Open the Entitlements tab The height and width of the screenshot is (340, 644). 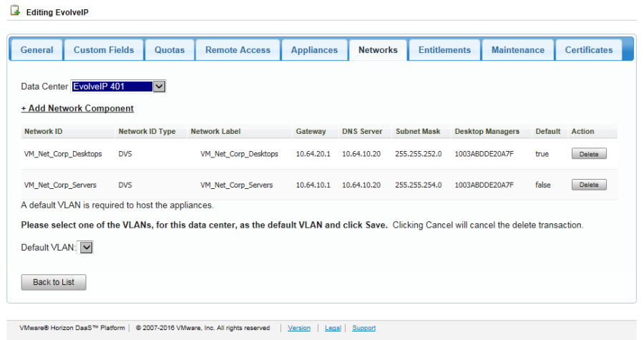pos(444,50)
